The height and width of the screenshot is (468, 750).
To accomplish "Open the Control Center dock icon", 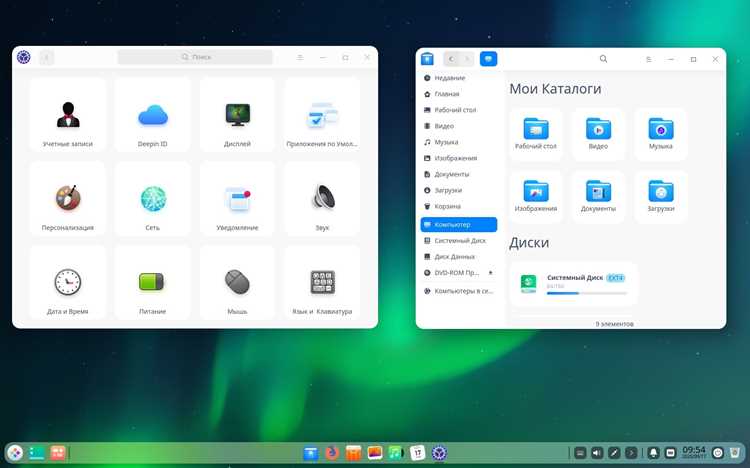I will coord(439,452).
